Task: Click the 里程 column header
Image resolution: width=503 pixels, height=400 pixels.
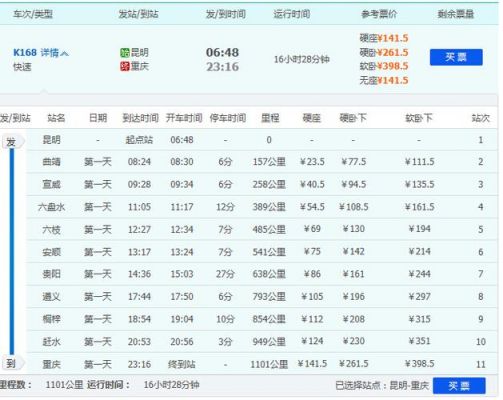Action: coord(270,118)
